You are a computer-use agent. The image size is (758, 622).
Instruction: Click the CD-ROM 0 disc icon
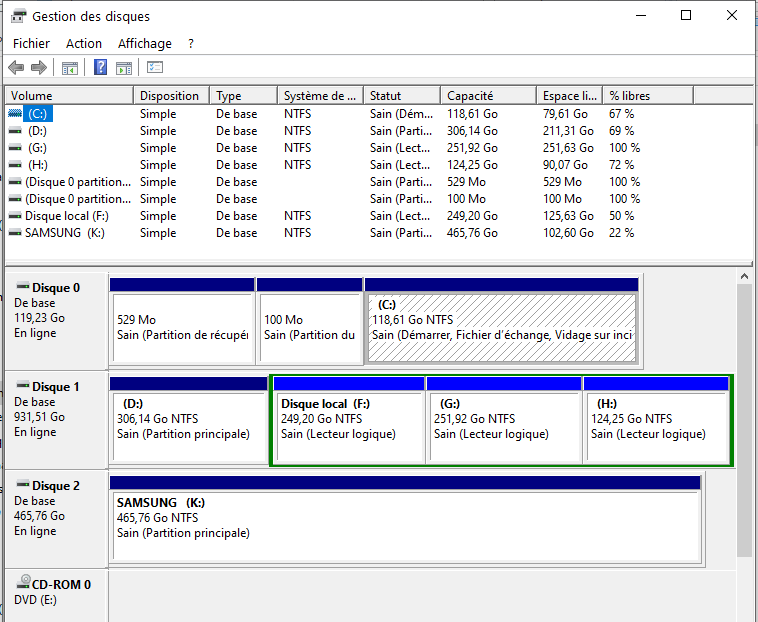(x=23, y=582)
